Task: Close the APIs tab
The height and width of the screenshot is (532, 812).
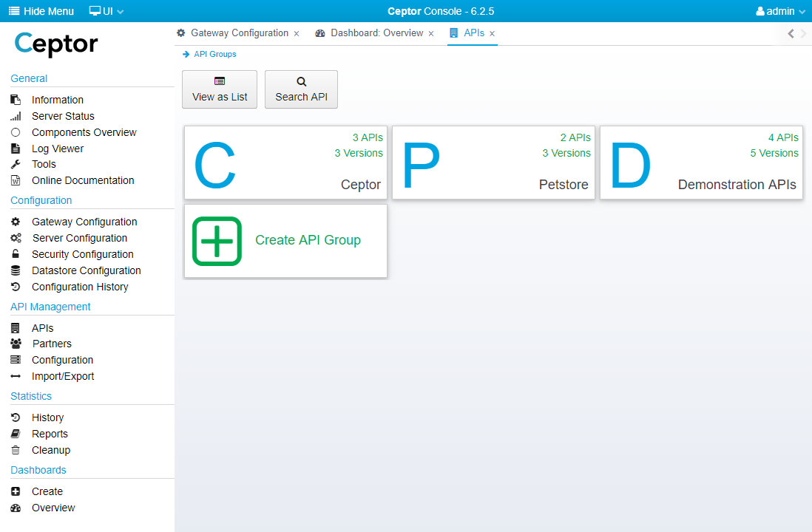Action: [492, 34]
